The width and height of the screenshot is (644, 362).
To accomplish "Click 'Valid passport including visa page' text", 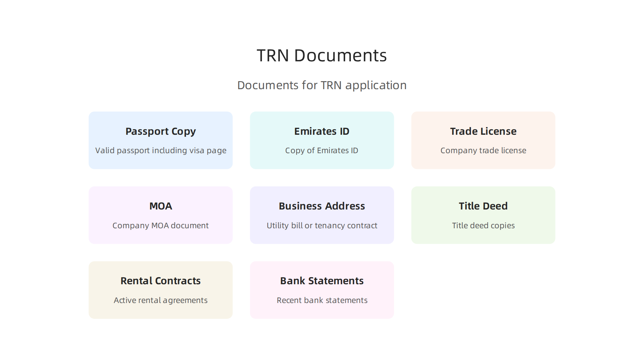I will tap(161, 150).
